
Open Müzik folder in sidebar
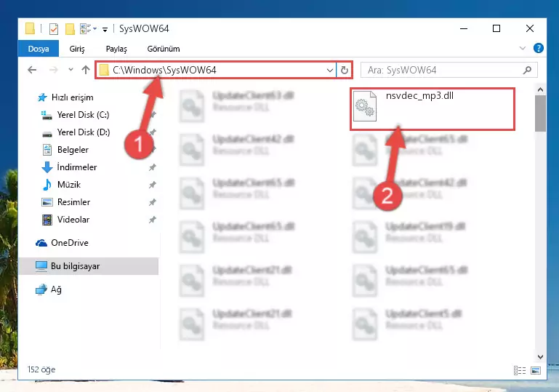(61, 185)
